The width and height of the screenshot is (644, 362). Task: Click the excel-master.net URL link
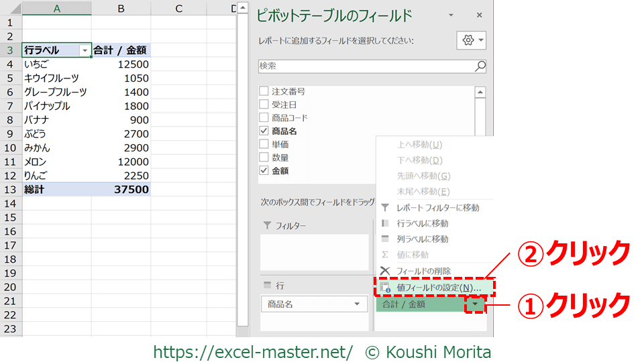[253, 351]
